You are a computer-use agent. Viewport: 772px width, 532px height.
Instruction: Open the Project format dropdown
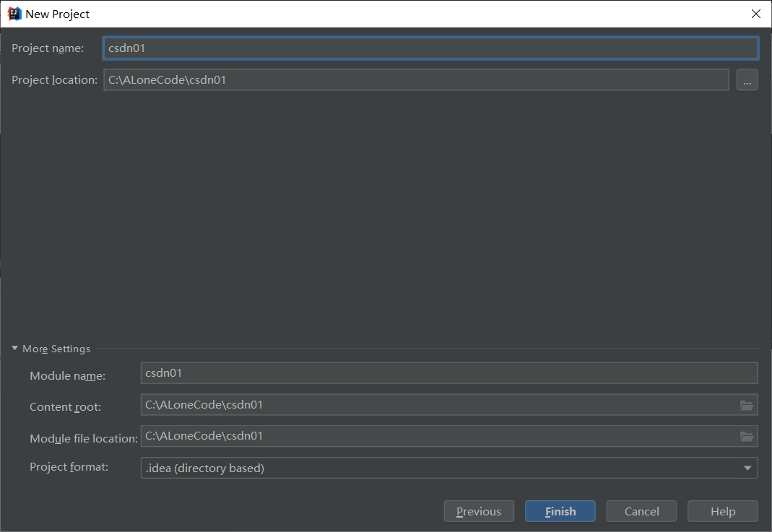pyautogui.click(x=449, y=468)
